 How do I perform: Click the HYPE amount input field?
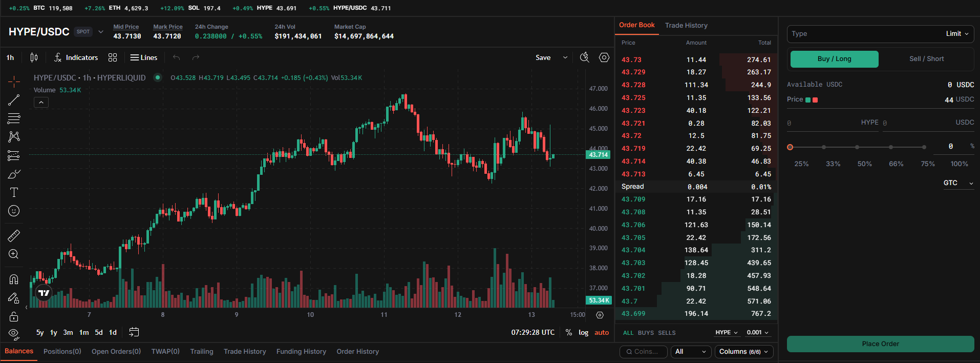click(833, 123)
